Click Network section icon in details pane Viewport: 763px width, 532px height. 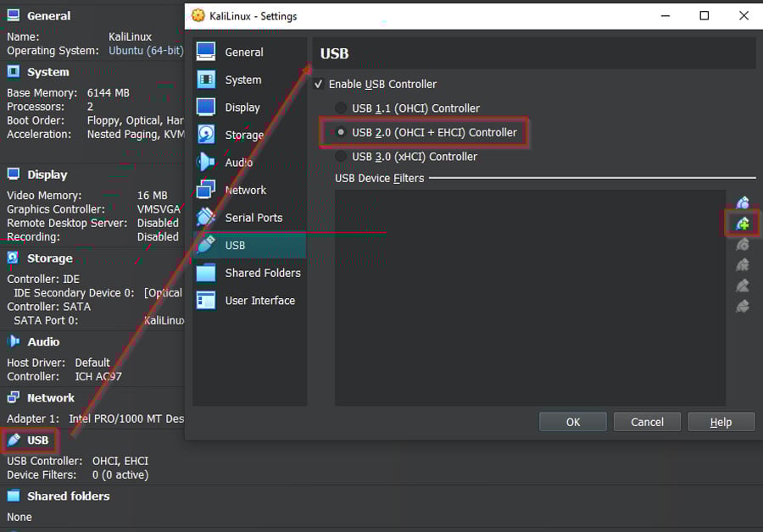coord(14,397)
